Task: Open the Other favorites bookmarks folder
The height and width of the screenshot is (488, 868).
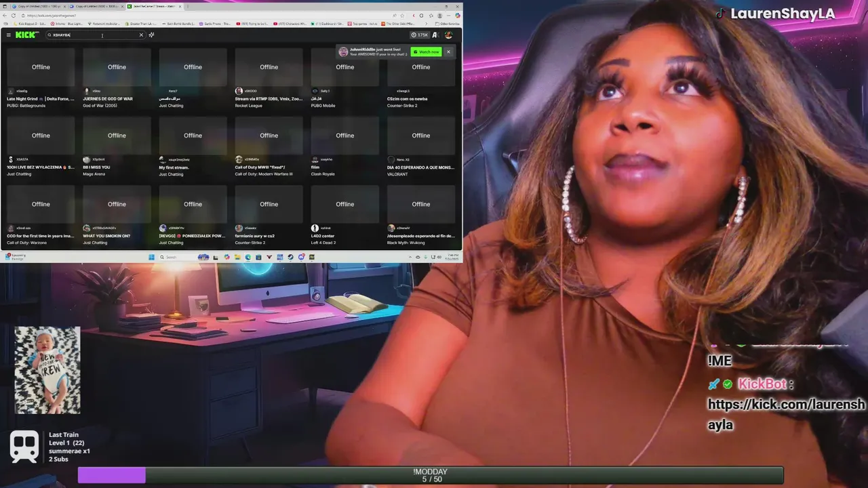Action: [448, 24]
